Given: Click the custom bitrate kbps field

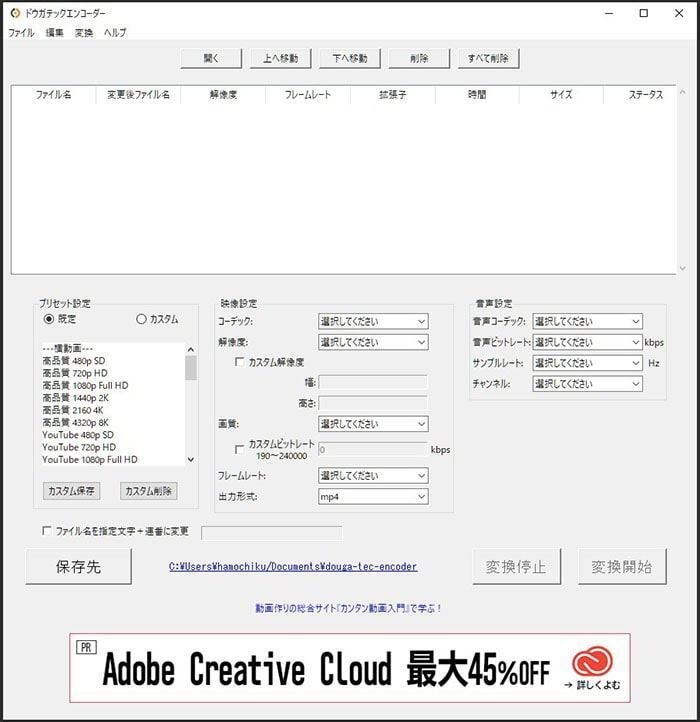Looking at the screenshot, I should pos(373,449).
